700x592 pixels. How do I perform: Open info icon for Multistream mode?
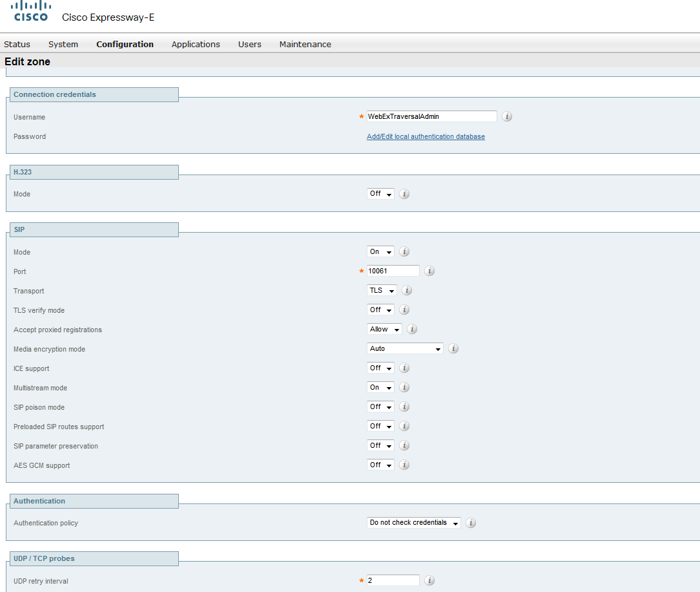coord(404,387)
